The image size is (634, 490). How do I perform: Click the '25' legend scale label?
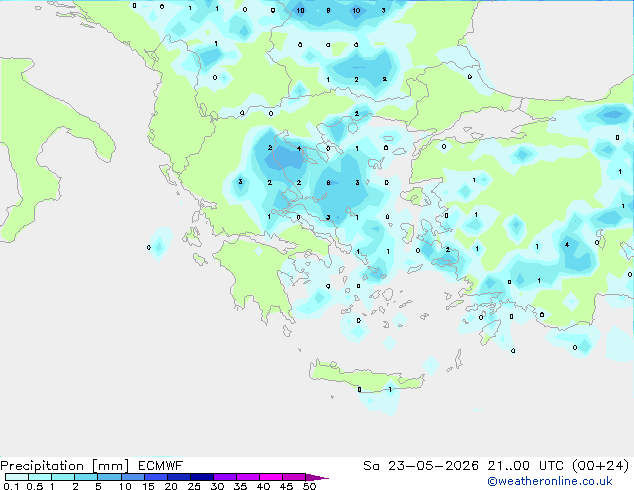tap(194, 486)
